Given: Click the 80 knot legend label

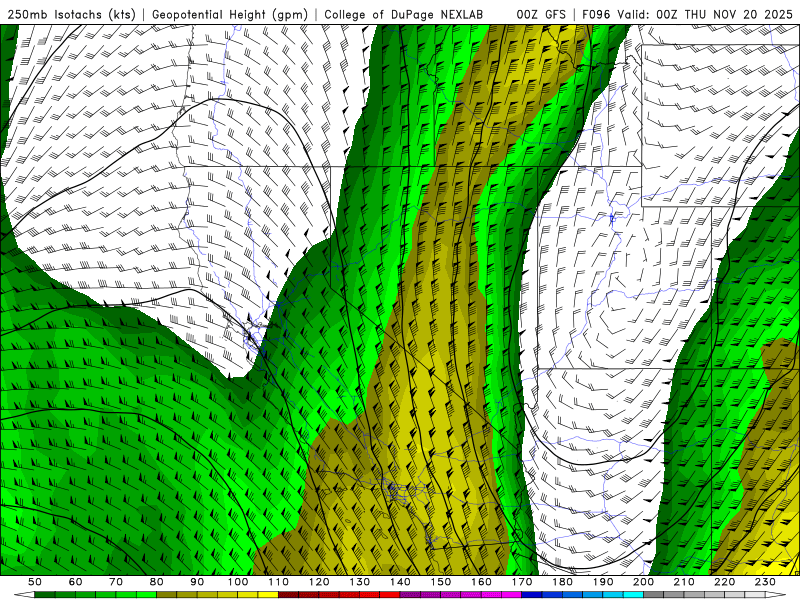Looking at the screenshot, I should (x=156, y=582).
